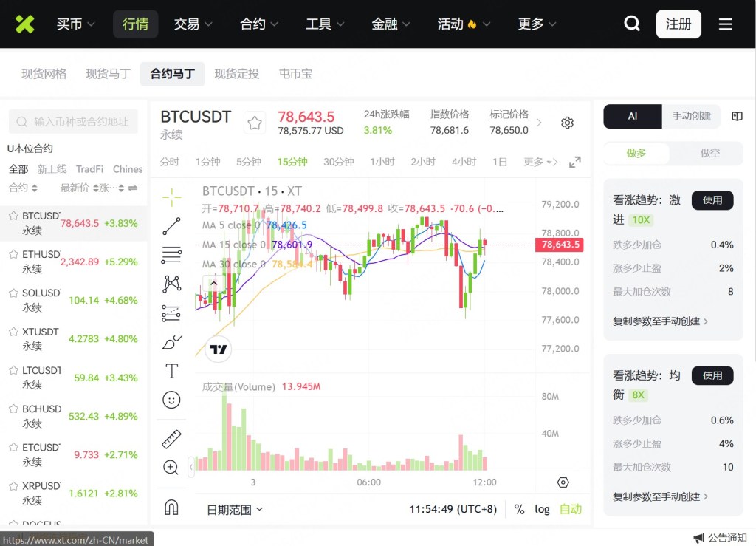Select the brush drawing tool
Viewport: 756px width, 546px height.
click(x=171, y=342)
